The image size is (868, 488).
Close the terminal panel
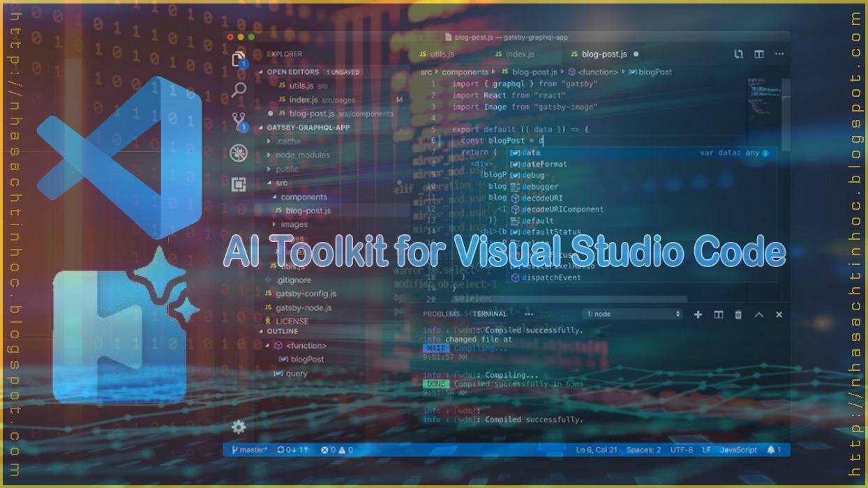(x=779, y=314)
